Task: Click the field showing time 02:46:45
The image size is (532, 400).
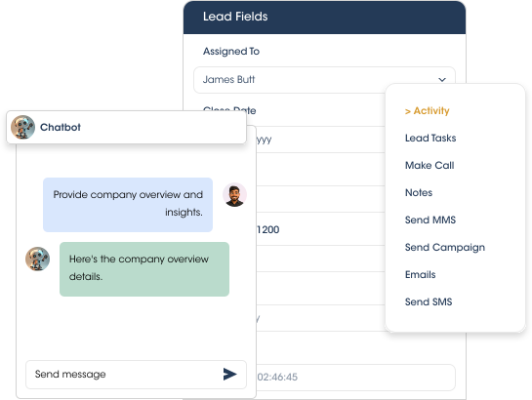Action: click(355, 377)
